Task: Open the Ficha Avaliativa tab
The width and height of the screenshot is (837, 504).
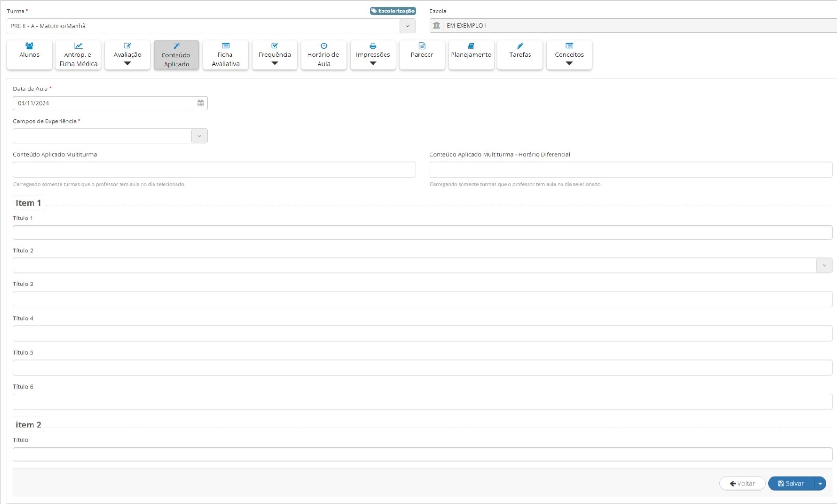Action: (226, 55)
